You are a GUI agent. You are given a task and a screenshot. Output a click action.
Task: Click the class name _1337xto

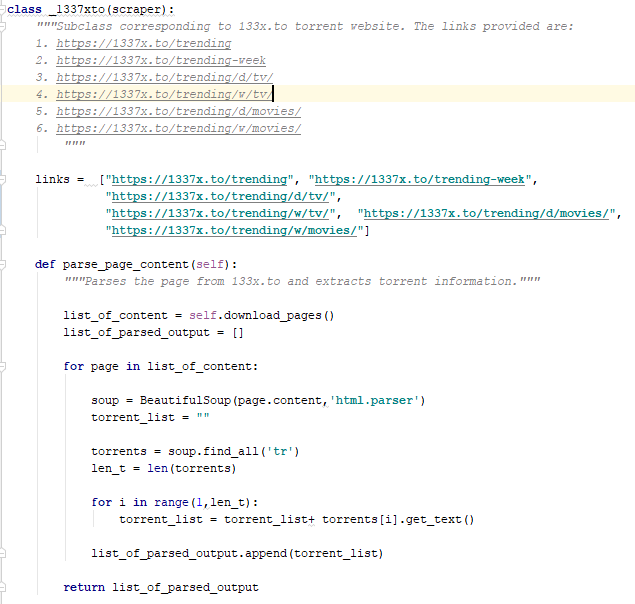(77, 9)
